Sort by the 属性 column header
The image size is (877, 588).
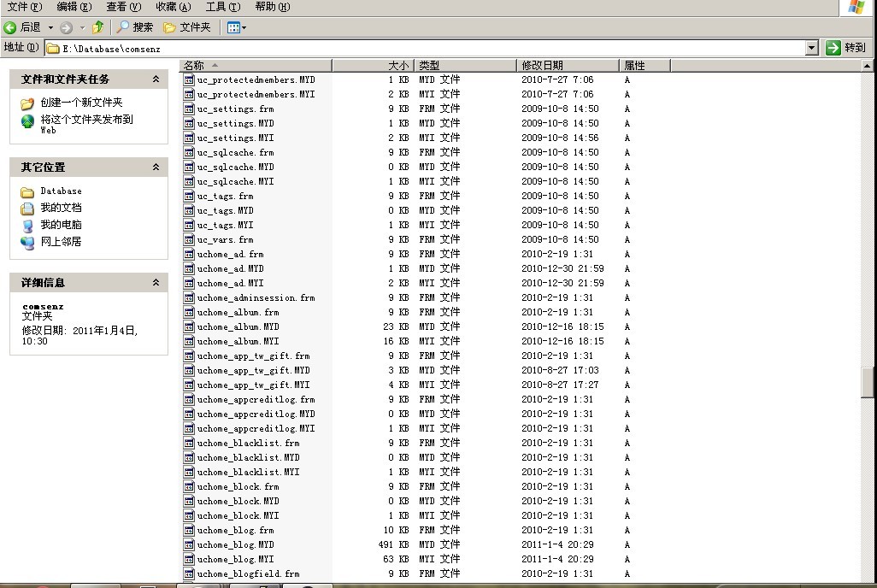645,66
